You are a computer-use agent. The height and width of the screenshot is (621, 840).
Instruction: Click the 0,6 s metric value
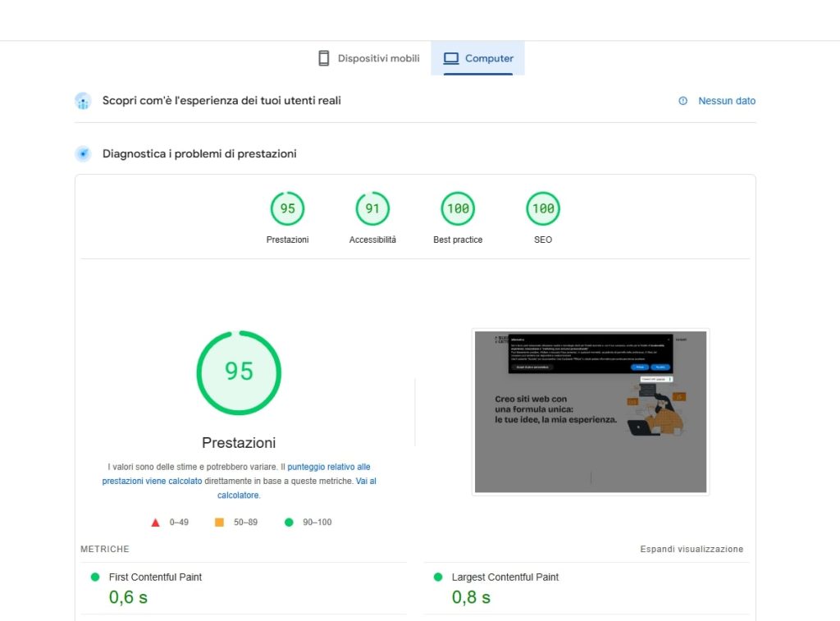[128, 597]
